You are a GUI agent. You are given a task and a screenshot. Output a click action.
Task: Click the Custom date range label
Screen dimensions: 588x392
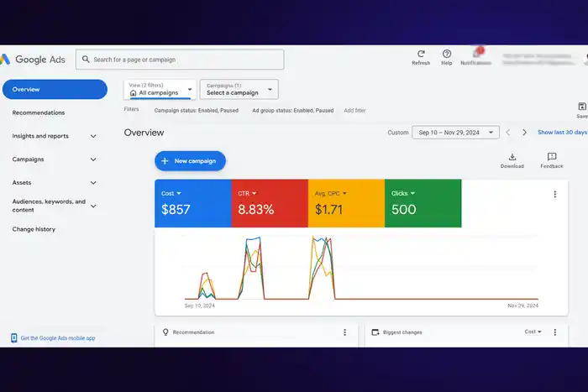click(x=398, y=133)
